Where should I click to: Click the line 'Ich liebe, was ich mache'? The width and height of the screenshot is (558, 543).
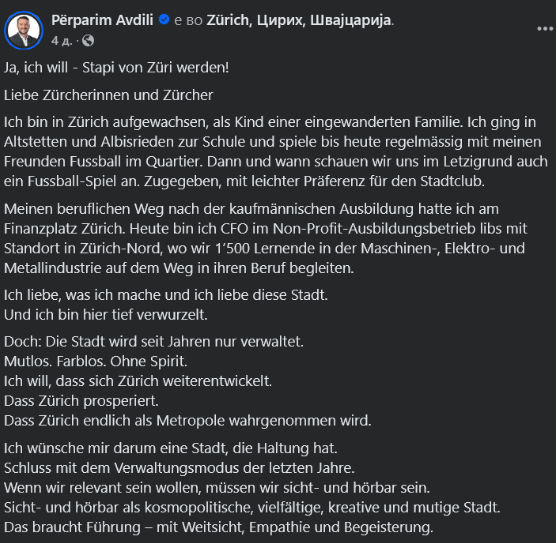click(166, 295)
